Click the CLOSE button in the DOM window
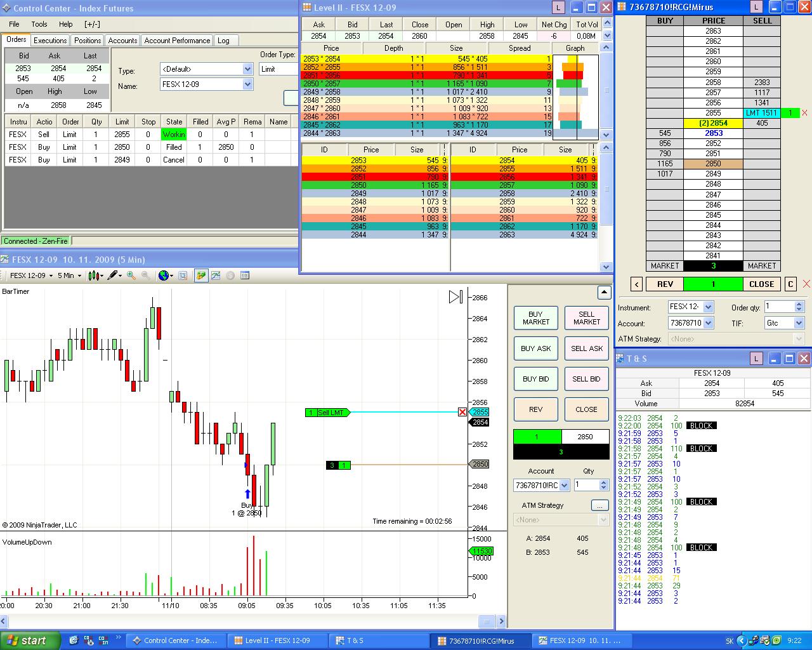The height and width of the screenshot is (650, 812). (x=761, y=284)
